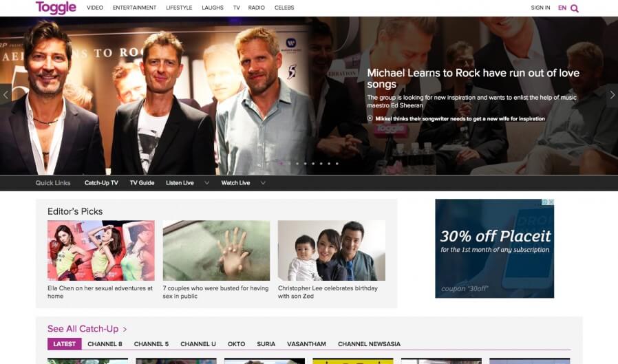Switch language via EN selector
The image size is (618, 364).
(x=562, y=8)
